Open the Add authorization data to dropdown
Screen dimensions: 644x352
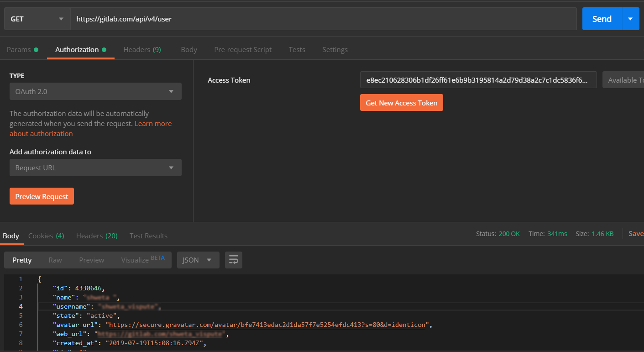(95, 168)
